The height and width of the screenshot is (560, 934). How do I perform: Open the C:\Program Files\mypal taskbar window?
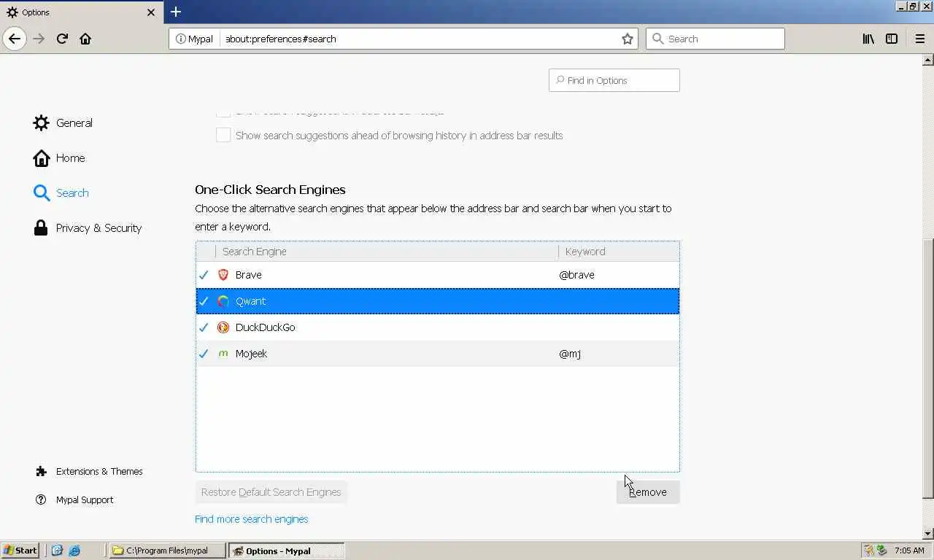pyautogui.click(x=167, y=551)
